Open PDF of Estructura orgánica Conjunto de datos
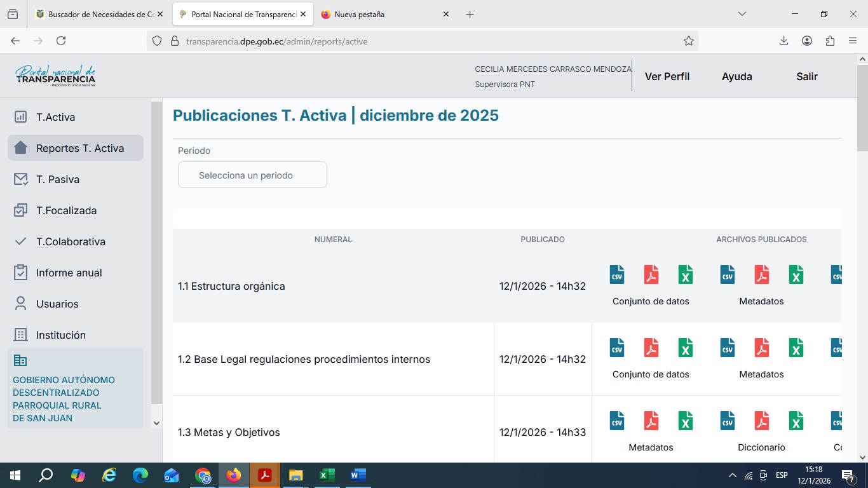 pos(651,274)
